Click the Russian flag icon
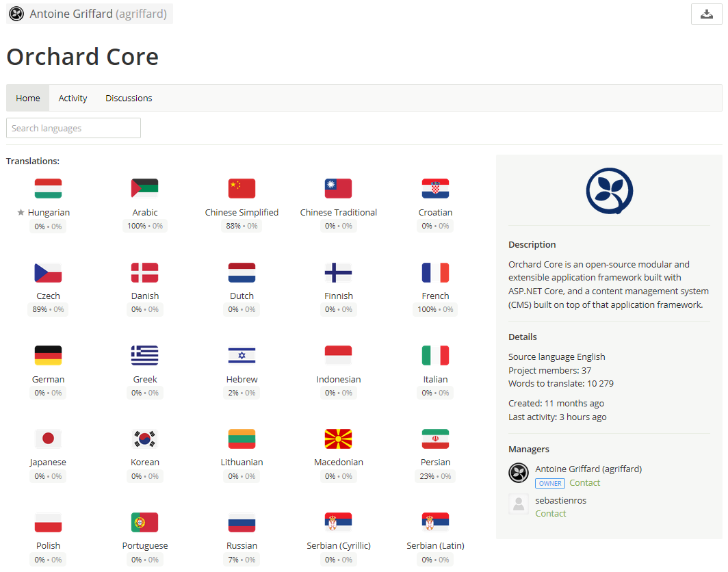This screenshot has height=572, width=728. [242, 522]
